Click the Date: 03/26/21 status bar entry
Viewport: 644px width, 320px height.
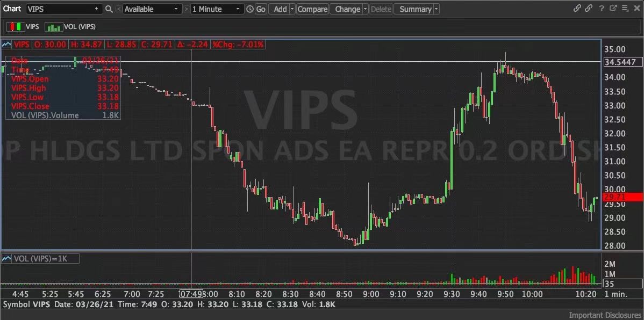pos(84,304)
